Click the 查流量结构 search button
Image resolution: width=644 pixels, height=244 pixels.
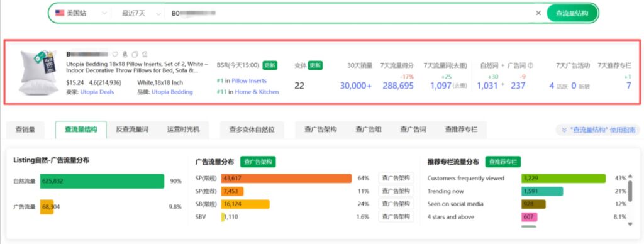pyautogui.click(x=572, y=13)
